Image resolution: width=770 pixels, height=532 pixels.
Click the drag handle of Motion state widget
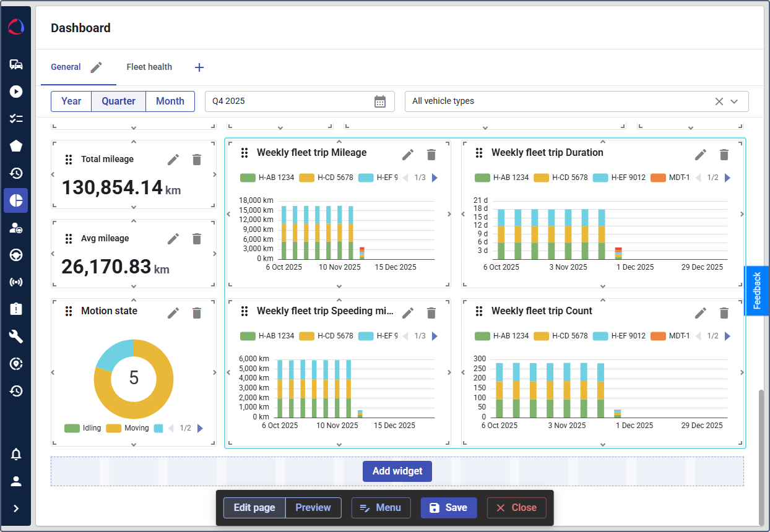pos(69,311)
